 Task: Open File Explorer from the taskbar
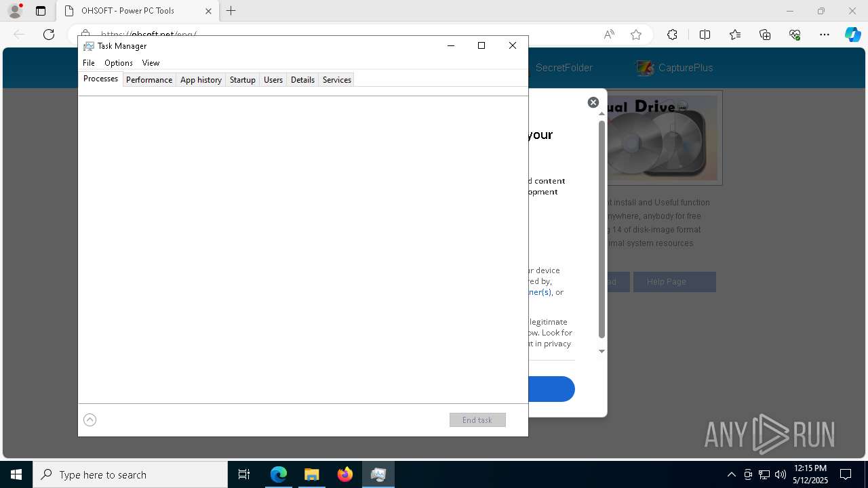point(311,474)
